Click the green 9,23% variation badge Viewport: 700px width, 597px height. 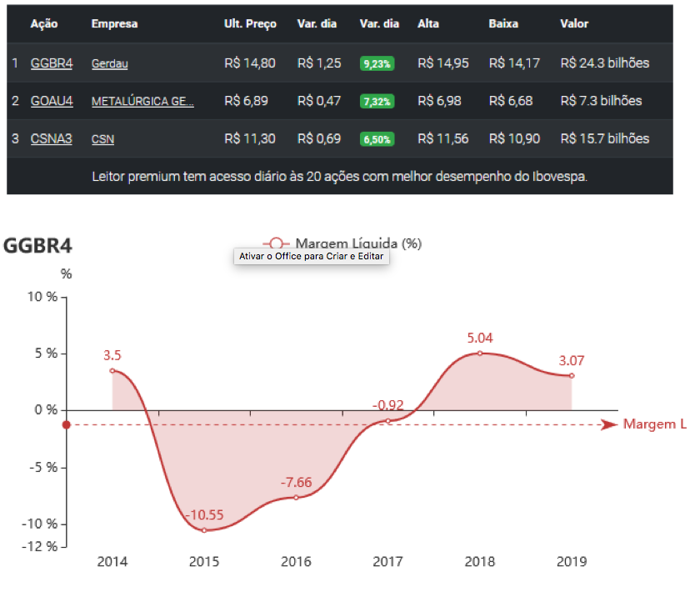click(x=377, y=63)
